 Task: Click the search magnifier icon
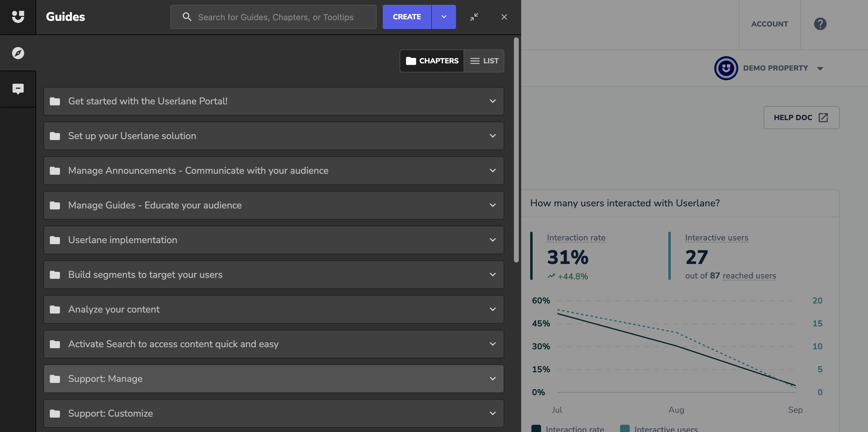(187, 17)
